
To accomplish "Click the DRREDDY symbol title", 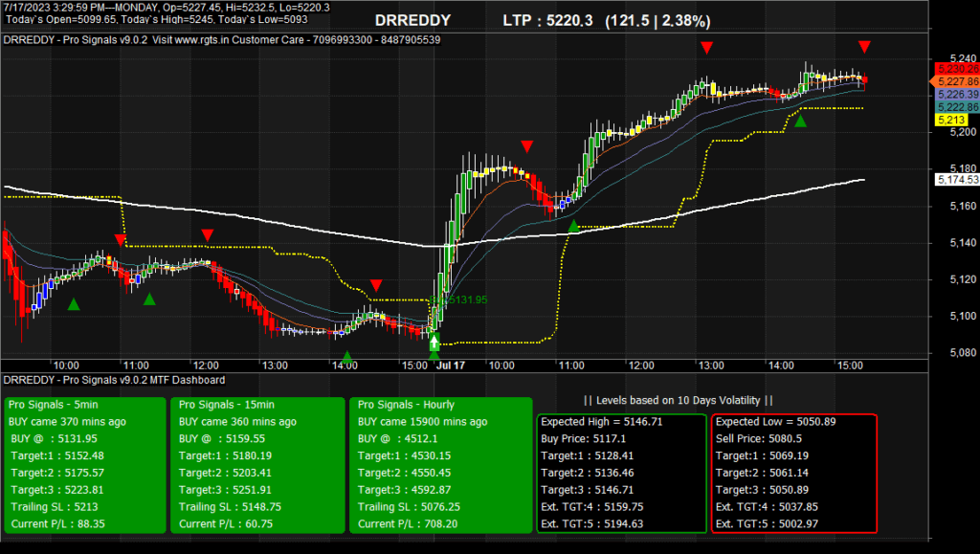I will (x=412, y=21).
